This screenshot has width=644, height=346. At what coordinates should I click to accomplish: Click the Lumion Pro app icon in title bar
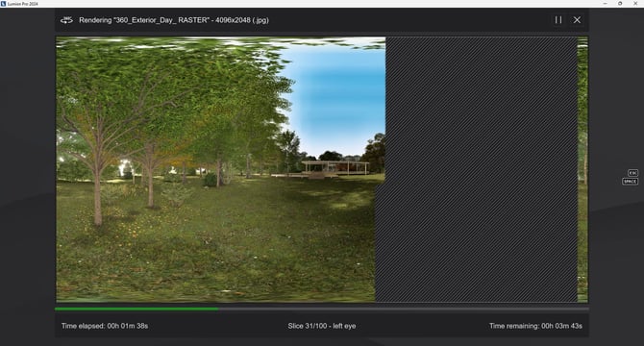pyautogui.click(x=3, y=3)
